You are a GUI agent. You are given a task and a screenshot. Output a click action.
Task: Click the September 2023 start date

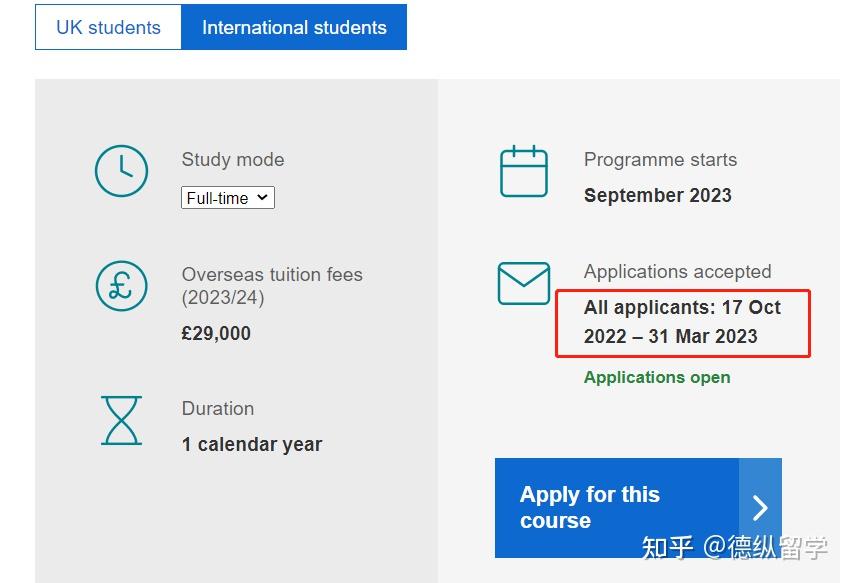click(x=657, y=195)
